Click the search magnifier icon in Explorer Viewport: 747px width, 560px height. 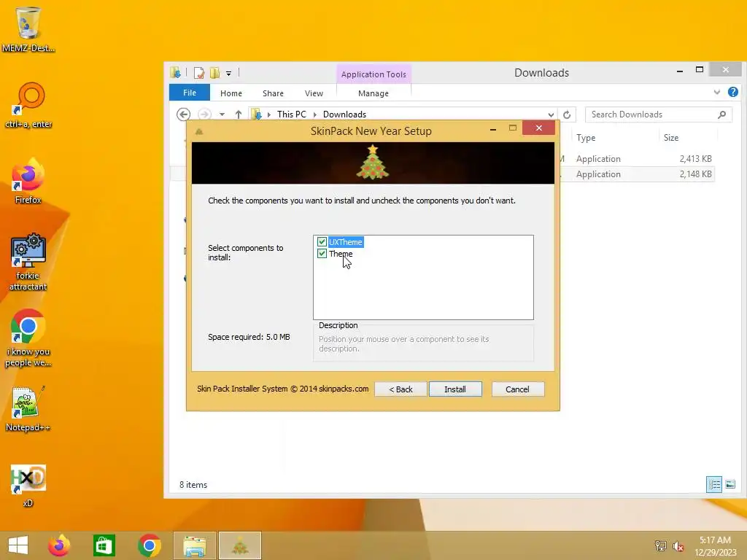click(x=722, y=114)
